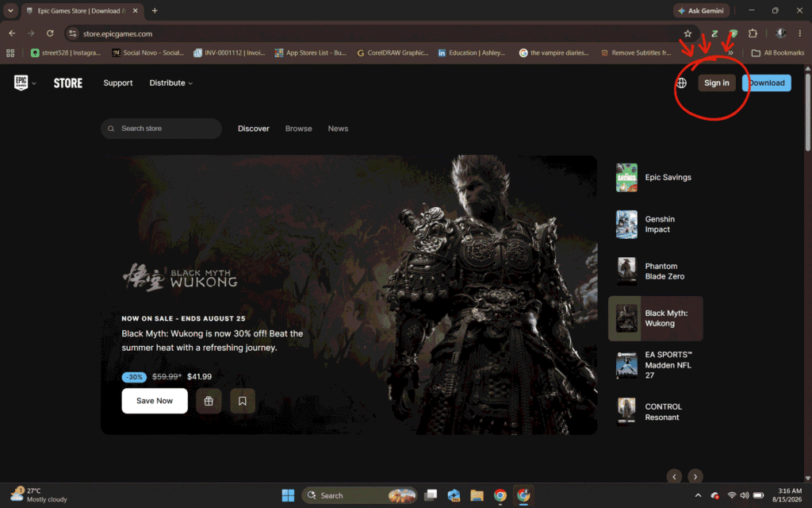Screen dimensions: 812x508
Task: Open the Wi-Fi network tray icon
Action: click(x=731, y=495)
